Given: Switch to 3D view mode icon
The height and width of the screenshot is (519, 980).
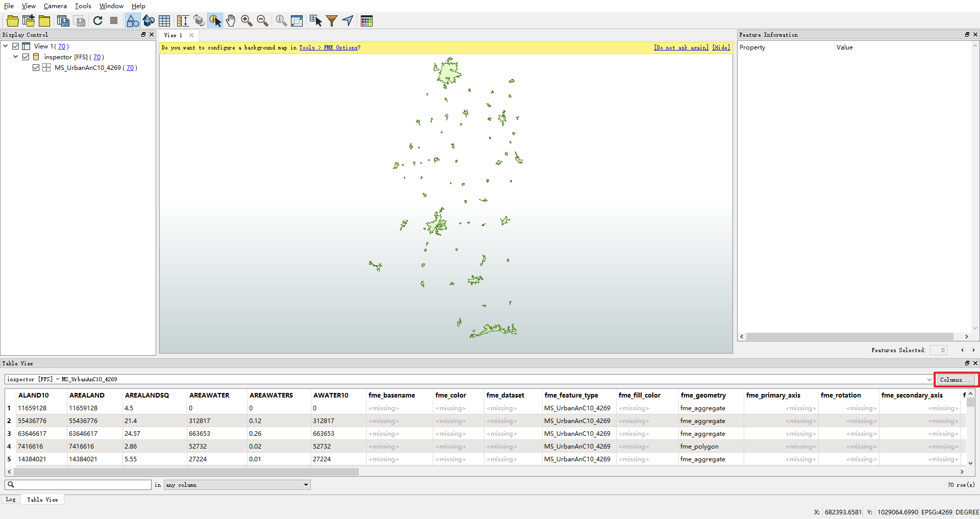Looking at the screenshot, I should tap(149, 21).
